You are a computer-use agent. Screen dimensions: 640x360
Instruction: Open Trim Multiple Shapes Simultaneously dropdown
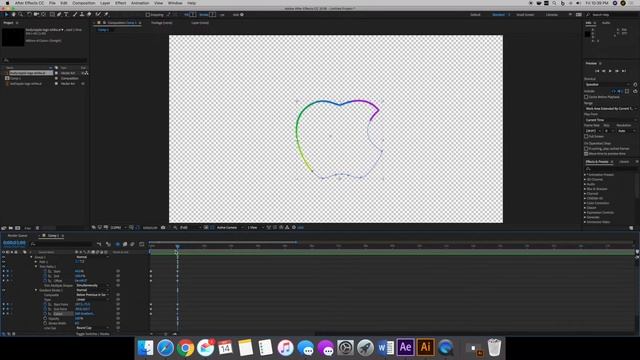tap(92, 285)
